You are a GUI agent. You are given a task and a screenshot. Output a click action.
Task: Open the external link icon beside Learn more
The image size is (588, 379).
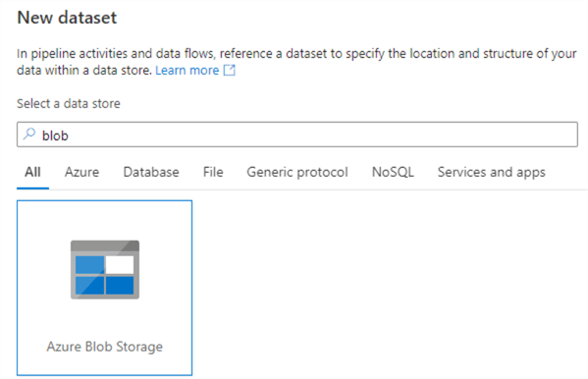[229, 70]
